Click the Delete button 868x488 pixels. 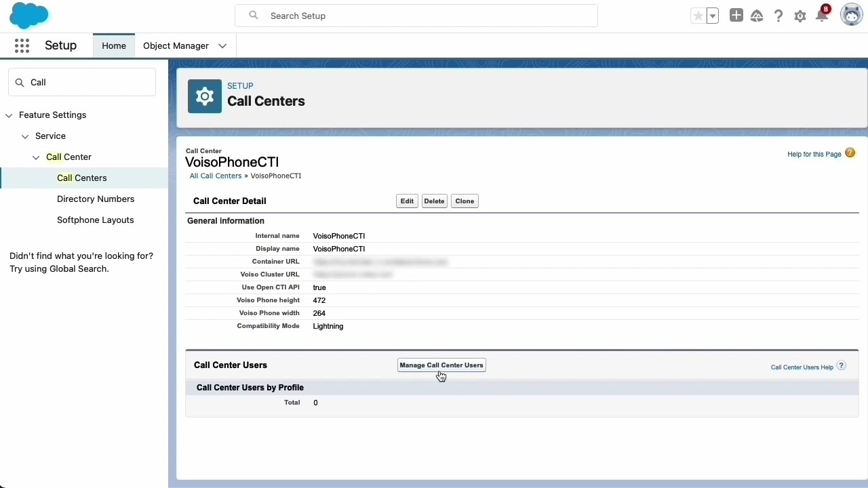tap(434, 201)
